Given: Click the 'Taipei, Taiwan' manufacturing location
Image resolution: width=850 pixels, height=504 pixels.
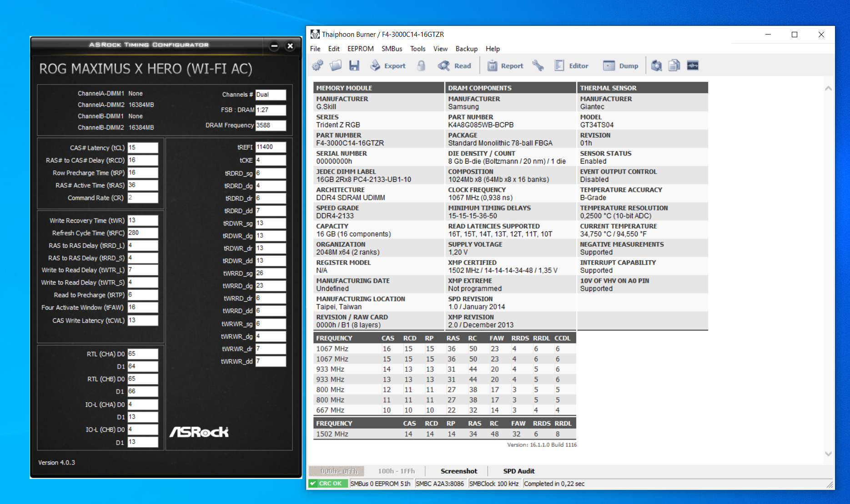Looking at the screenshot, I should (339, 307).
